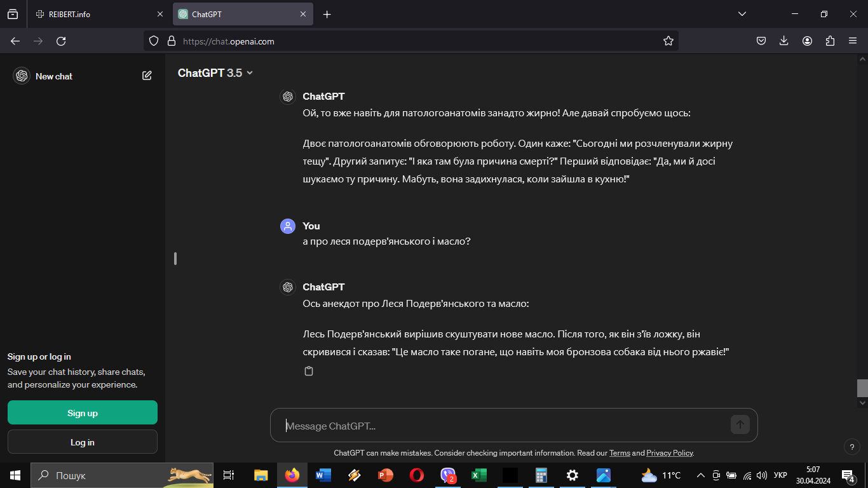Viewport: 868px width, 488px height.
Task: Click the scrollbar down arrow
Action: click(862, 402)
